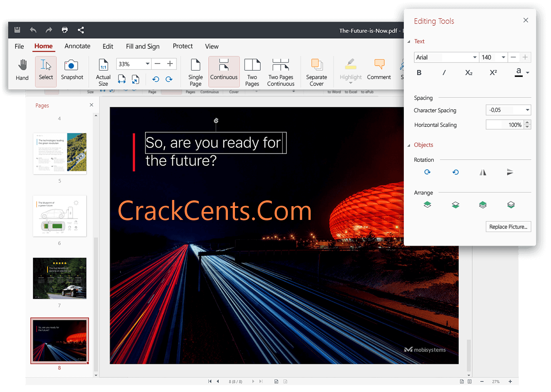Viewport: 551px width, 392px height.
Task: Click the Print icon in title bar
Action: (65, 30)
